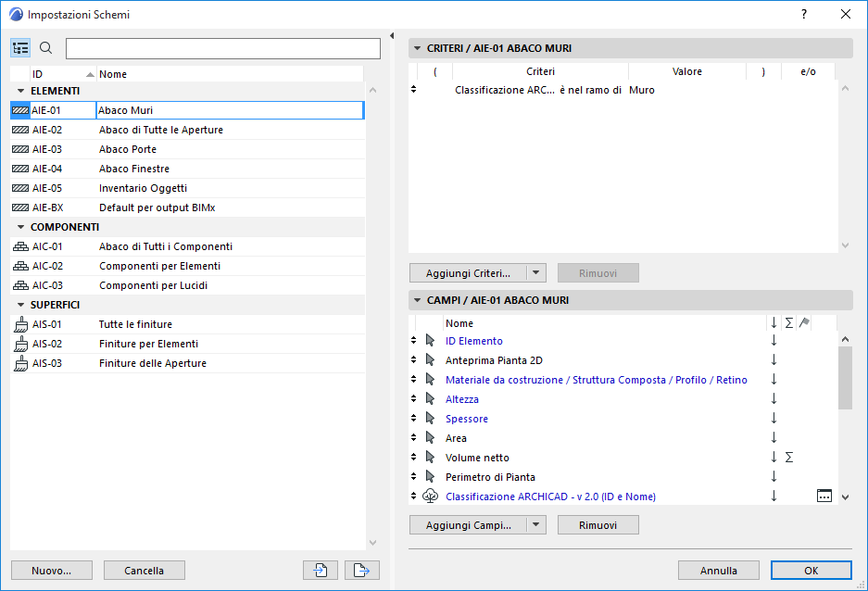Click the import scheme icon button
868x591 pixels.
(321, 570)
